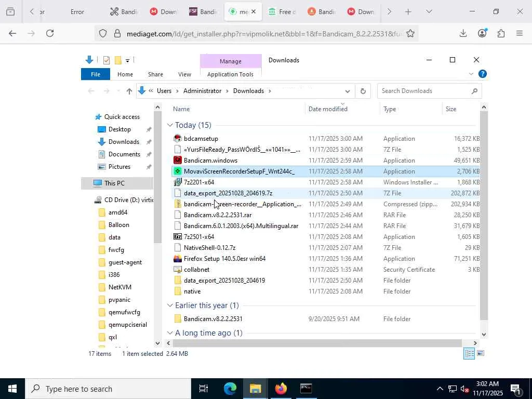Viewport: 532px width, 399px height.
Task: Switch to the Free Firefox tab
Action: 282,12
